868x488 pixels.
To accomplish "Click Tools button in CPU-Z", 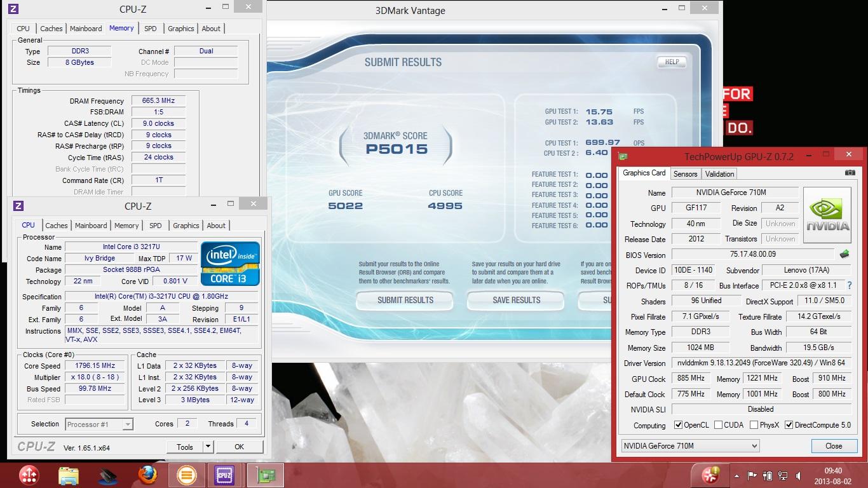I will (185, 447).
